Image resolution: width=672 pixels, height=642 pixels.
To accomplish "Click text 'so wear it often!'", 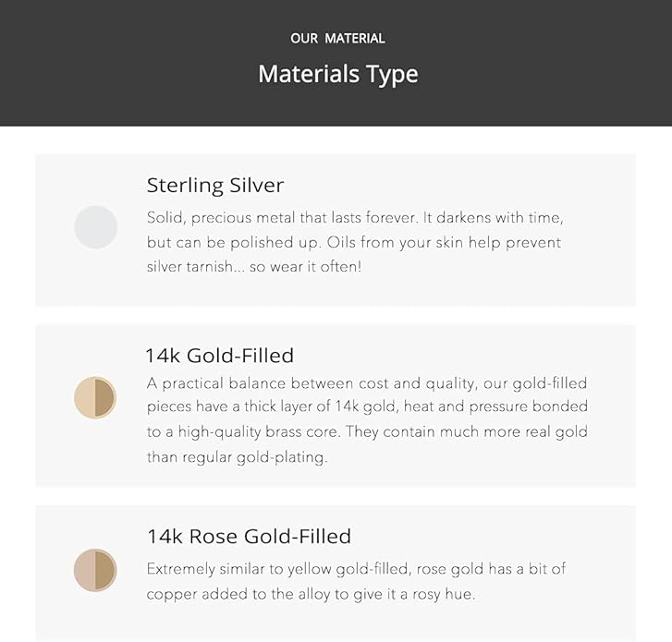I will (306, 267).
